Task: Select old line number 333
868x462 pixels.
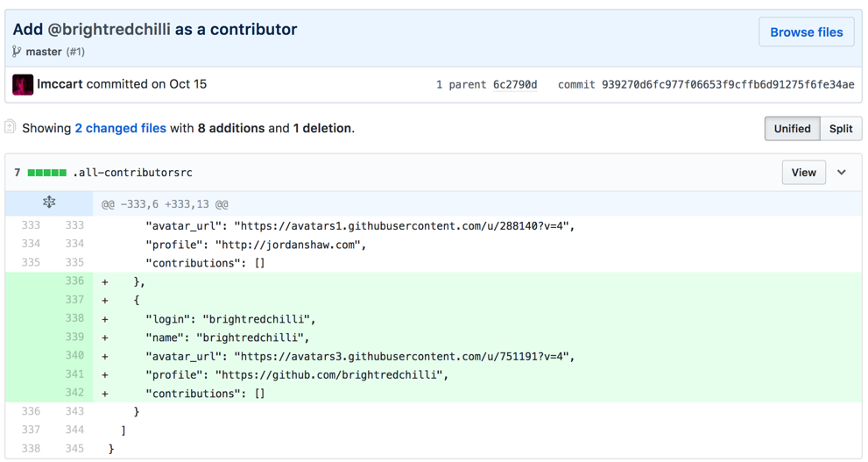Action: pyautogui.click(x=31, y=225)
